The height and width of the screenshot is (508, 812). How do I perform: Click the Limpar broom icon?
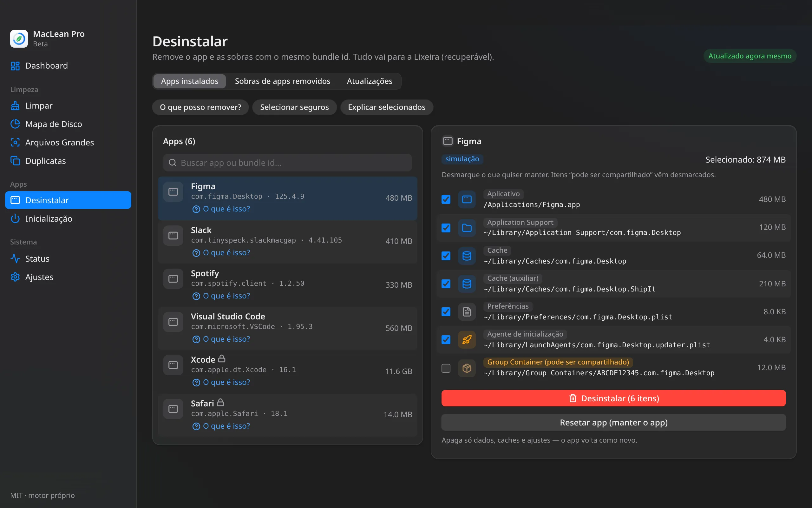(15, 106)
